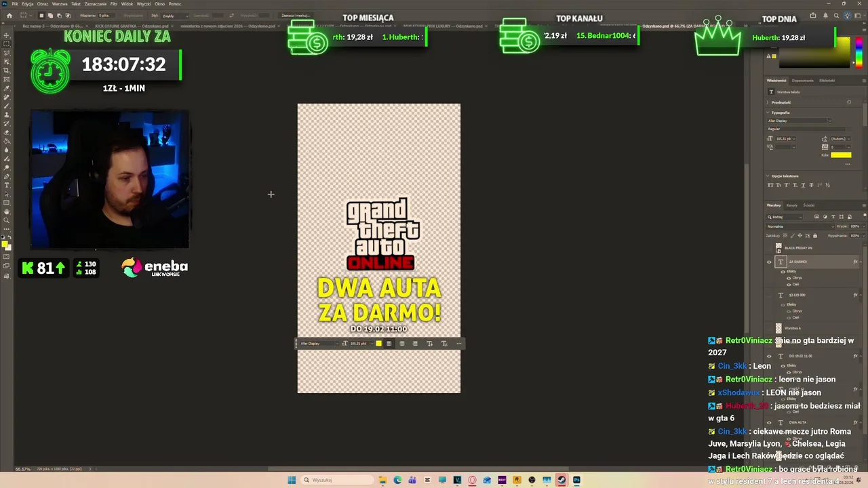Select the Move tool in the toolbar
Image resolution: width=868 pixels, height=488 pixels.
click(7, 35)
